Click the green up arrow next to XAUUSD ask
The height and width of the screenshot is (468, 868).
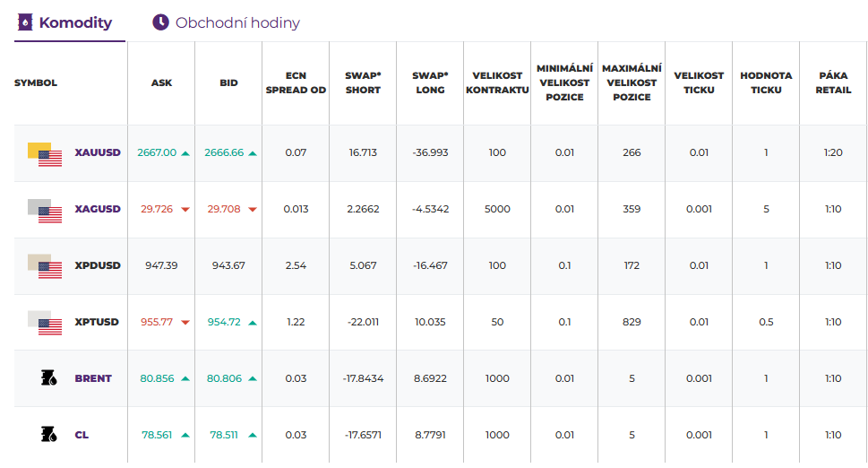185,153
